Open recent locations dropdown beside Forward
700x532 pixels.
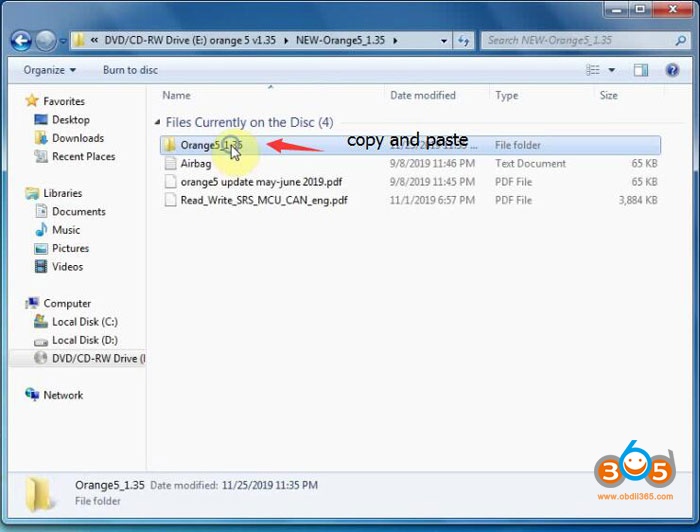(x=63, y=42)
